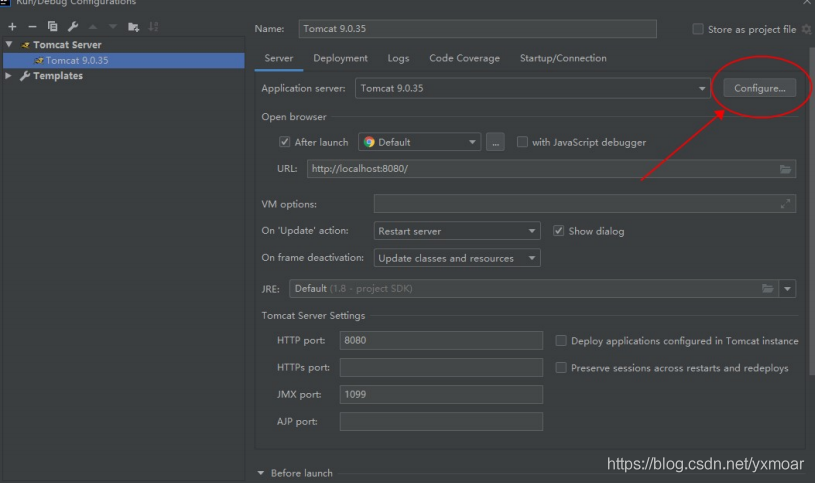
Task: Move configuration up arrow
Action: (x=93, y=27)
